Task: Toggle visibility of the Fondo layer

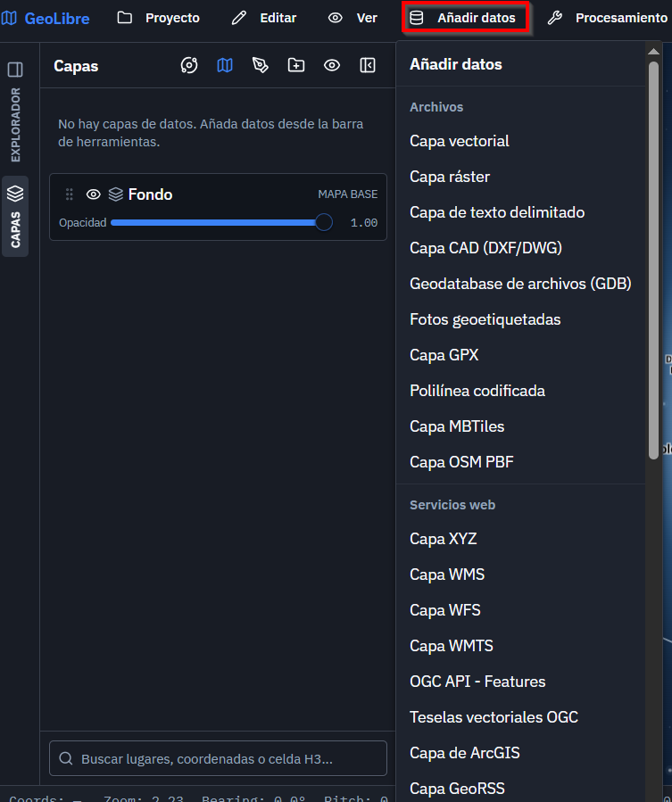Action: (93, 194)
